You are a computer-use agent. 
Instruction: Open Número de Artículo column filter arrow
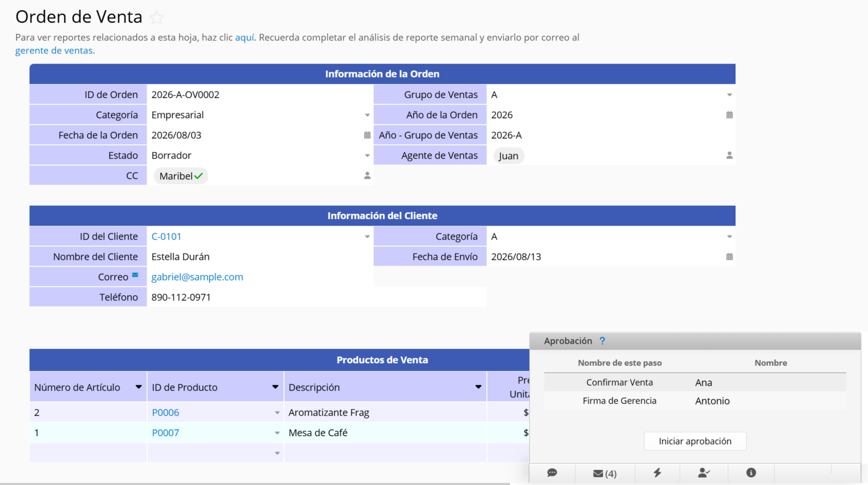click(x=139, y=387)
